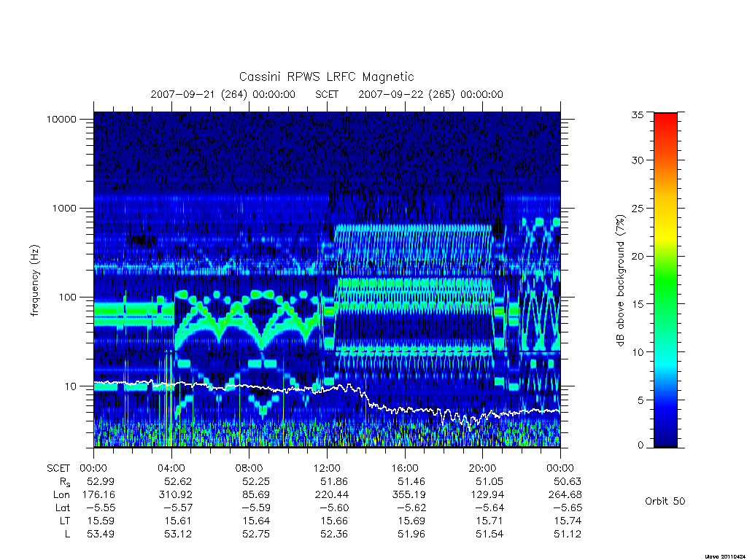Viewport: 747px width, 560px height.
Task: Click the LT value 15.66
Action: click(334, 521)
